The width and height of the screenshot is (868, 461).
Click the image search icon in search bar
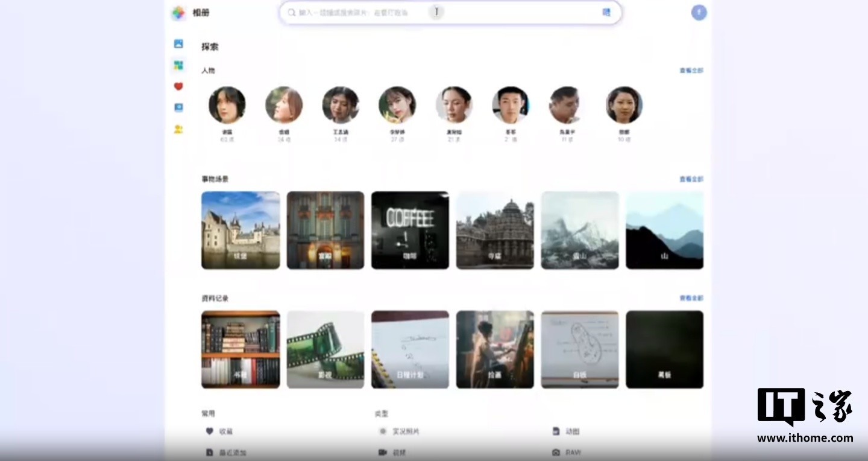(606, 12)
